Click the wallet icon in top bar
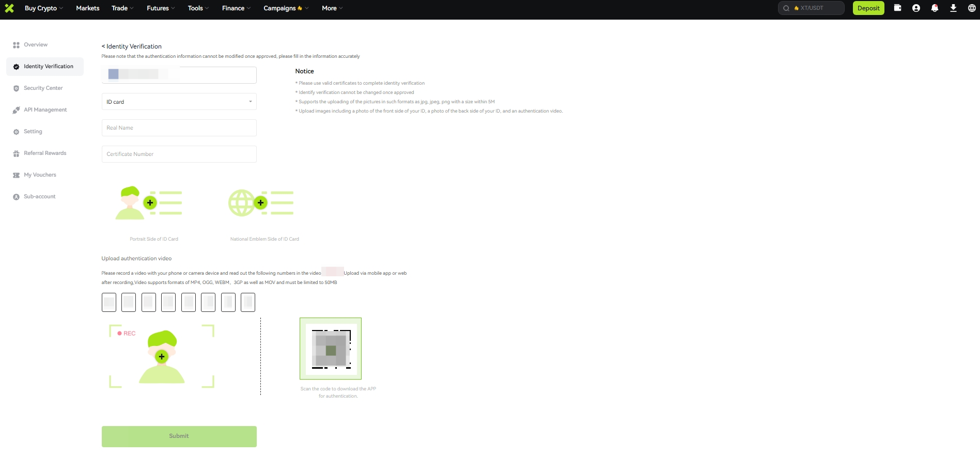Image resolution: width=980 pixels, height=456 pixels. (x=897, y=8)
